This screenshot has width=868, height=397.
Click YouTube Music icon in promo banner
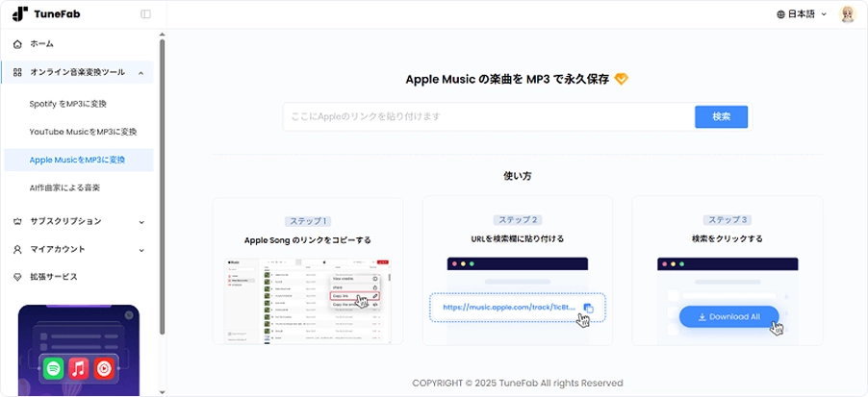point(104,368)
